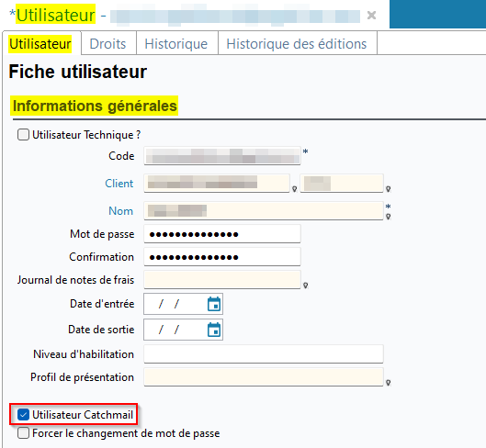Click lookup icon beside Profil de présentation

pos(388,383)
